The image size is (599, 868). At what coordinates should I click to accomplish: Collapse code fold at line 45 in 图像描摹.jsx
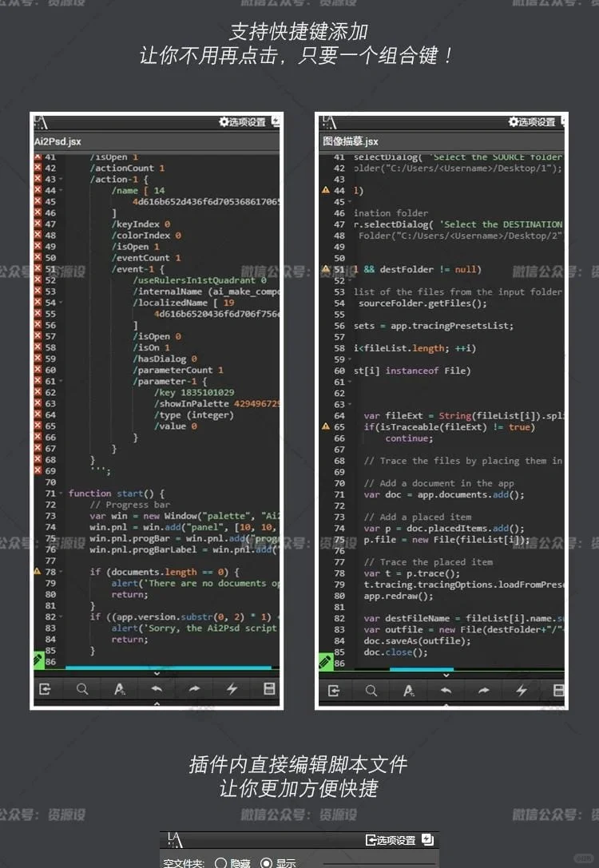coord(349,202)
